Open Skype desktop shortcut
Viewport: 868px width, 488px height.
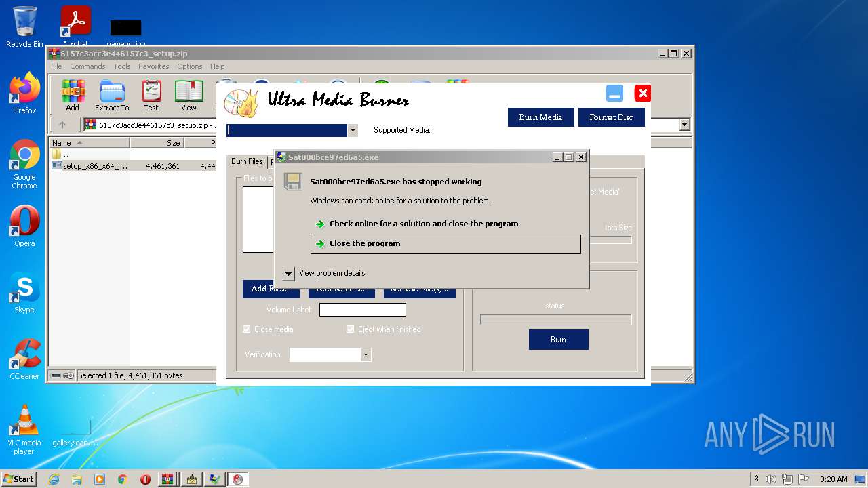point(24,293)
